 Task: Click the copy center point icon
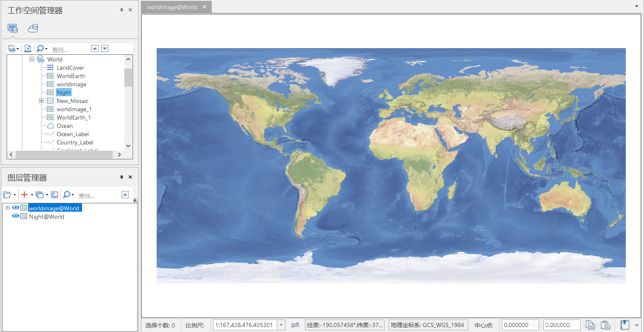(590, 325)
